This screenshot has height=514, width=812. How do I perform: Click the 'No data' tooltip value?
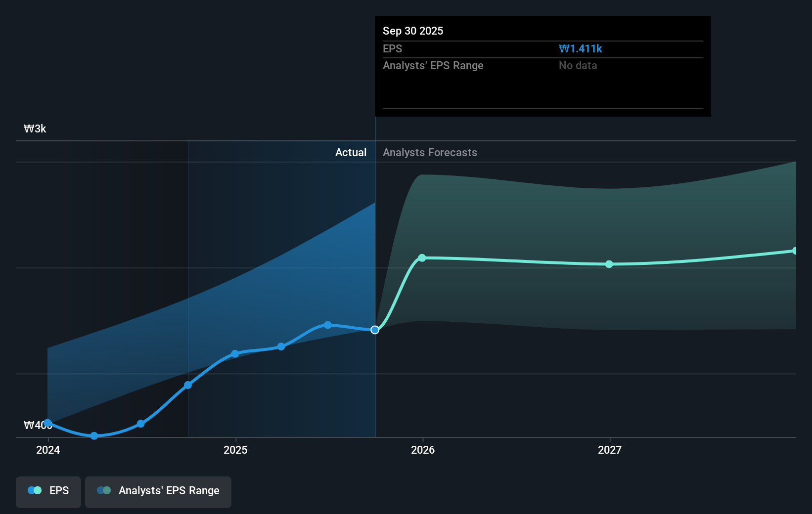[x=578, y=66]
